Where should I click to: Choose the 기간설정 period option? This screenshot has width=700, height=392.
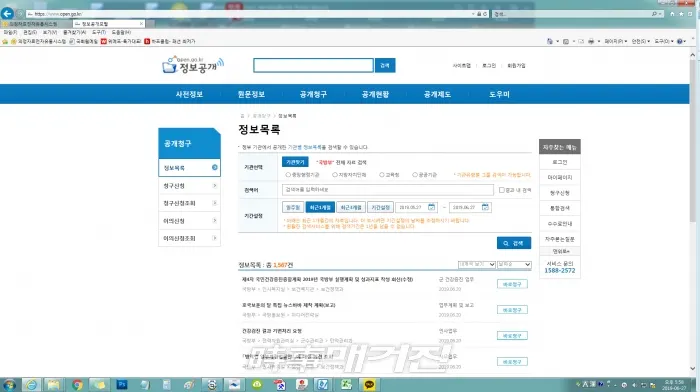380,207
